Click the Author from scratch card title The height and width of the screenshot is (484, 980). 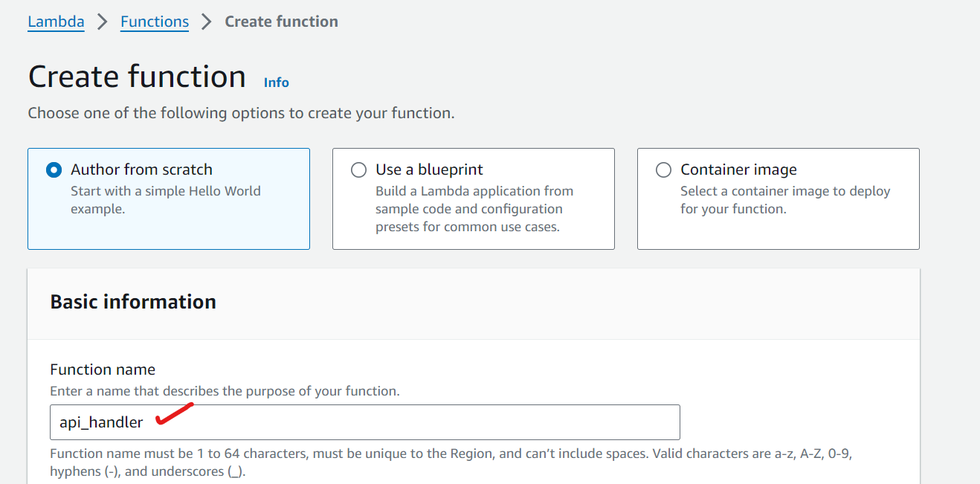tap(141, 170)
